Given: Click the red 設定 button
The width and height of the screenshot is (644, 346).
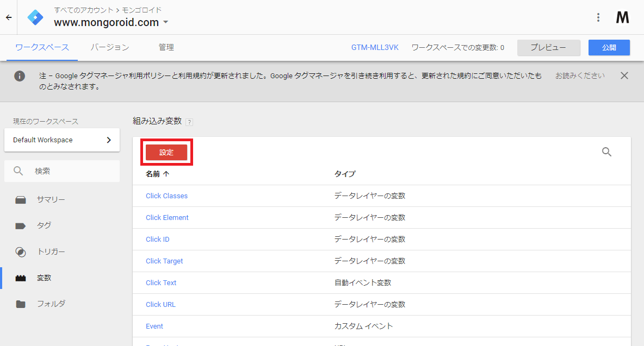Looking at the screenshot, I should pos(166,152).
